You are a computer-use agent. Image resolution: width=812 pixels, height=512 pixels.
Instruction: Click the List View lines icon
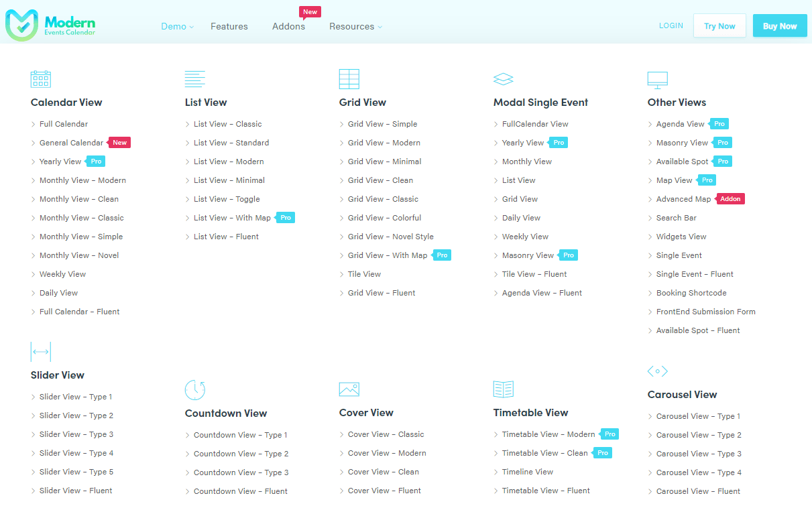click(x=195, y=79)
